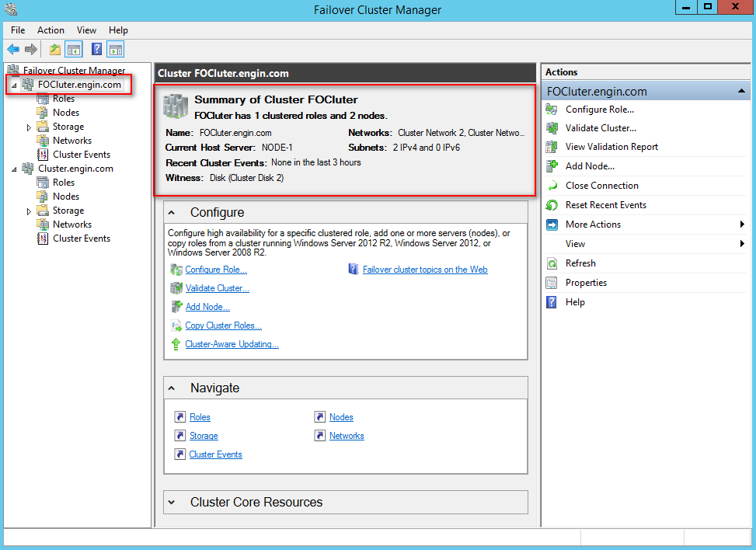
Task: Click the Cluster Events icon under FOCluter.engin.com
Action: point(43,155)
